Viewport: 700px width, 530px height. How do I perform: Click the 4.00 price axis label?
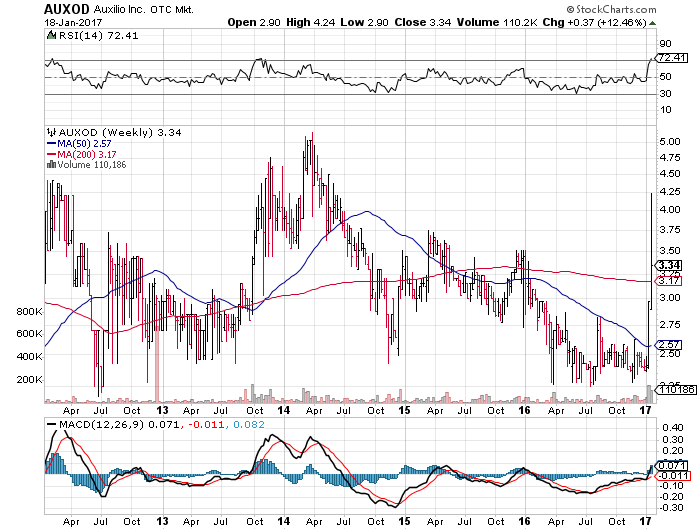(x=670, y=209)
